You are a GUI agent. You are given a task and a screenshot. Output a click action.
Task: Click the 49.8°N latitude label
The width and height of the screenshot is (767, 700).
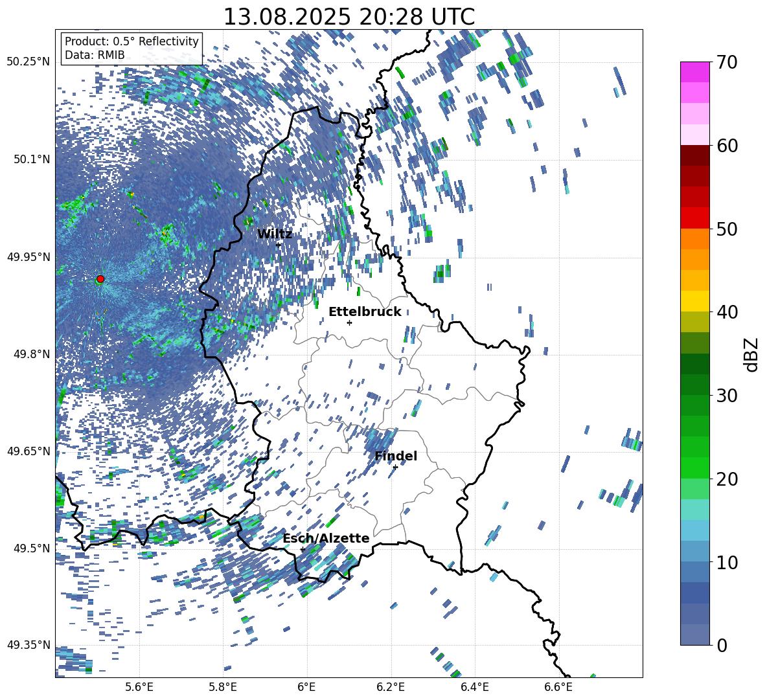click(x=31, y=354)
